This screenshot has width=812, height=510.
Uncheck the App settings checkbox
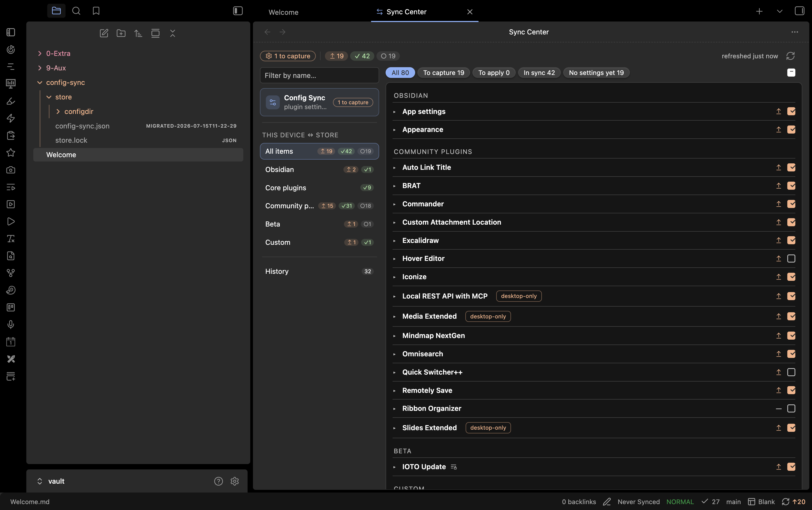point(791,111)
